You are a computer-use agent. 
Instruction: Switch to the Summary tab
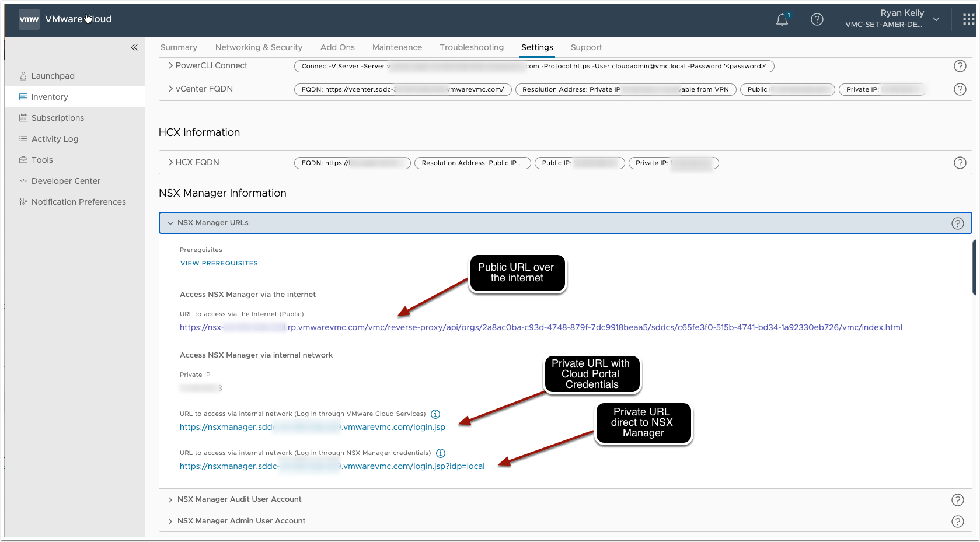[179, 47]
